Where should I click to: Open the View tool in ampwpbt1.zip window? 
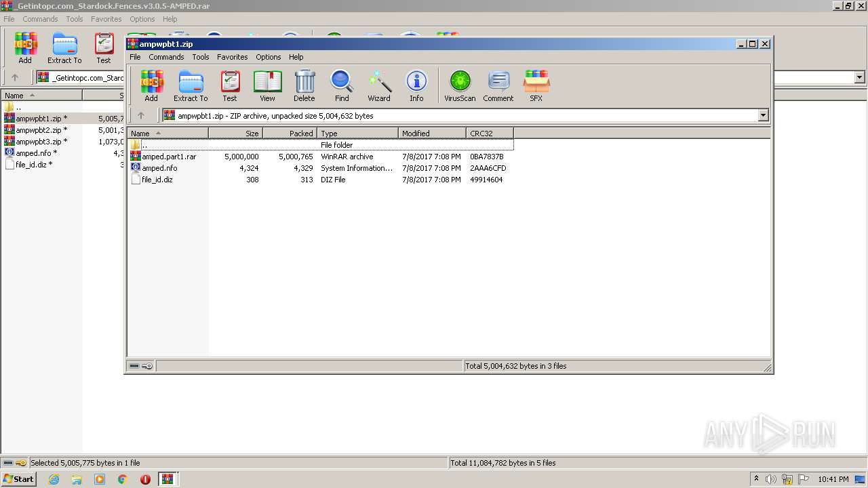click(267, 86)
